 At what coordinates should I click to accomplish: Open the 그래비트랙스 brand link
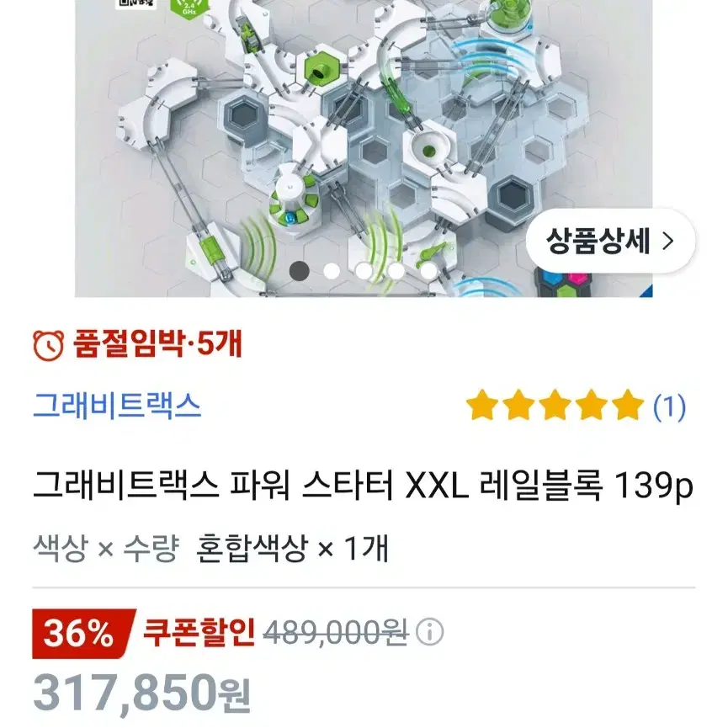point(117,406)
